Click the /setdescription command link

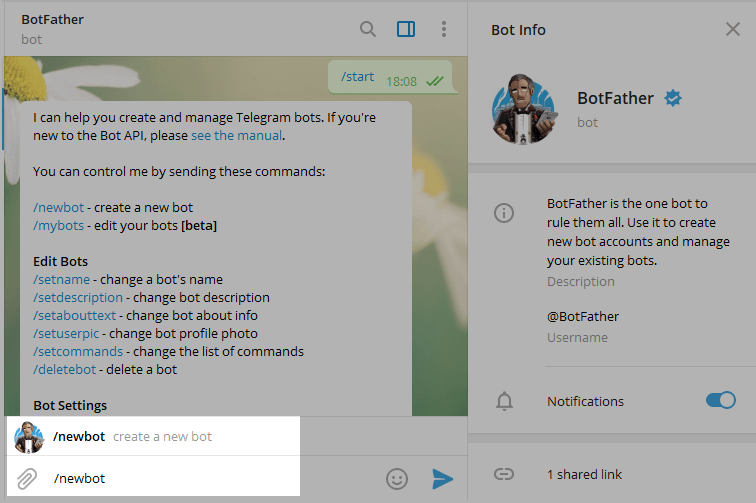pos(78,297)
